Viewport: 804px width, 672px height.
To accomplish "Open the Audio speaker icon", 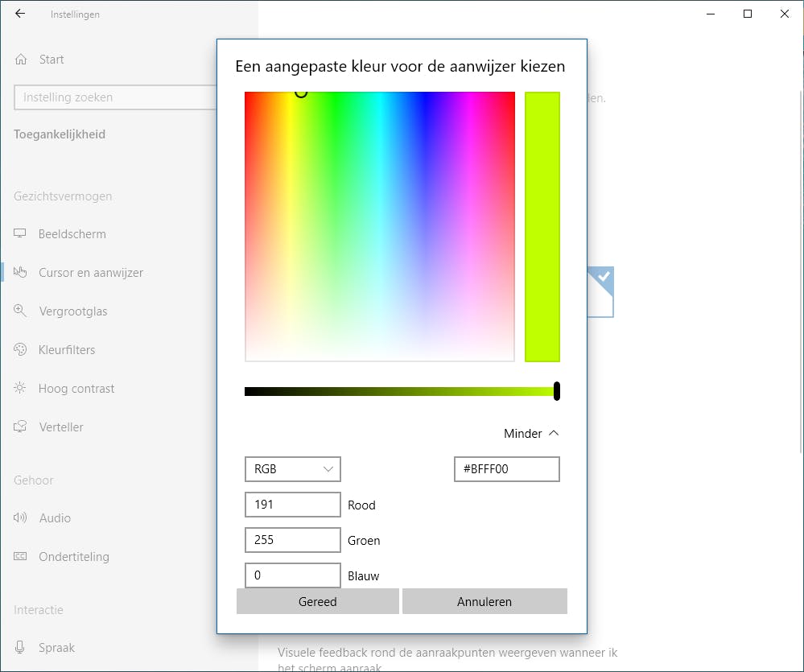I will [20, 517].
